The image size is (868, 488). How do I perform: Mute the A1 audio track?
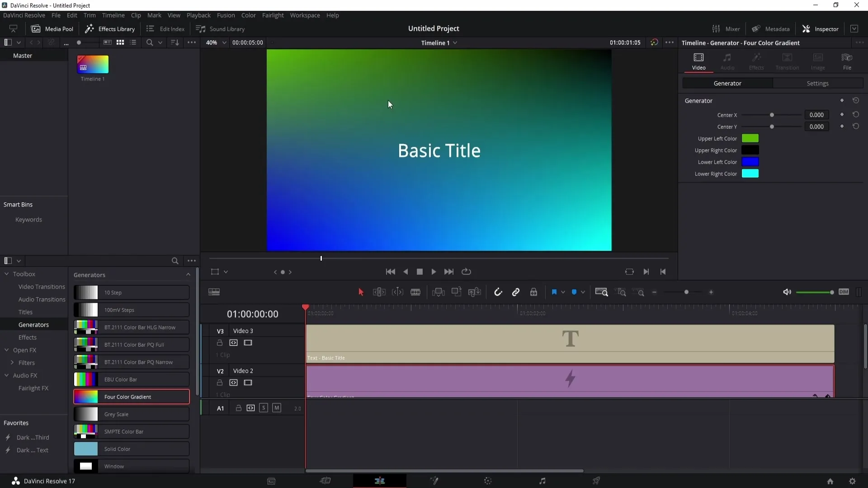(x=277, y=408)
